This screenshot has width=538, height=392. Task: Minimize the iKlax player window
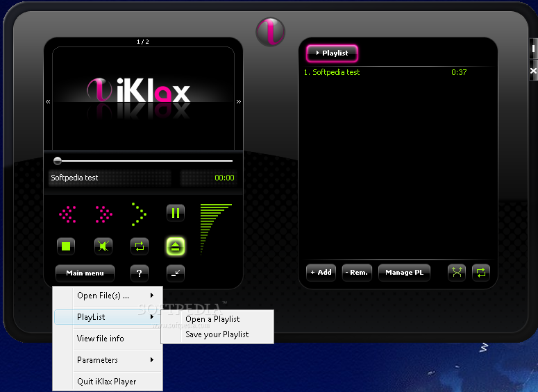[x=534, y=49]
